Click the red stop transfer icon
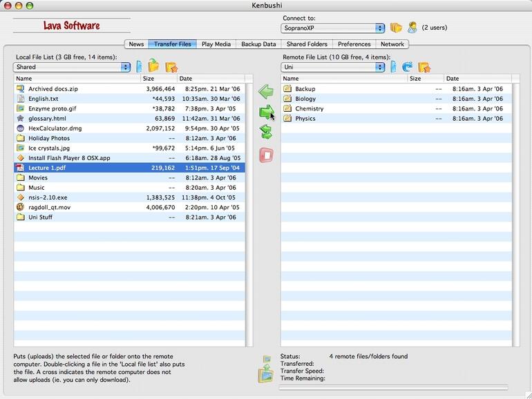Image resolution: width=532 pixels, height=399 pixels. [x=265, y=155]
